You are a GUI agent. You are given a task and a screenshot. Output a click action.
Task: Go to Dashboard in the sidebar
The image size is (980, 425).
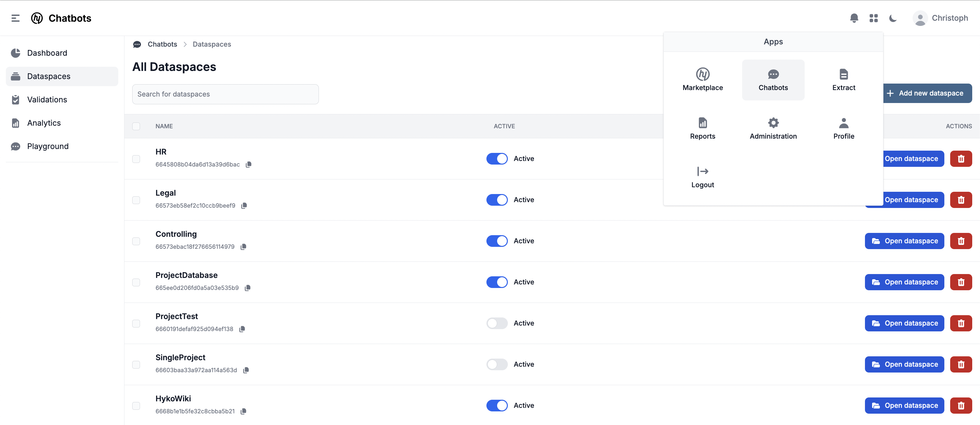point(47,53)
